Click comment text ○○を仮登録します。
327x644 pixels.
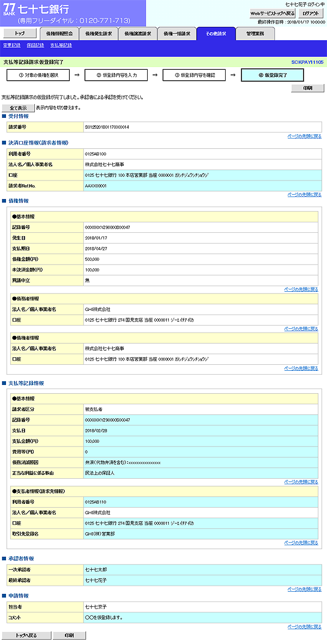click(x=104, y=617)
